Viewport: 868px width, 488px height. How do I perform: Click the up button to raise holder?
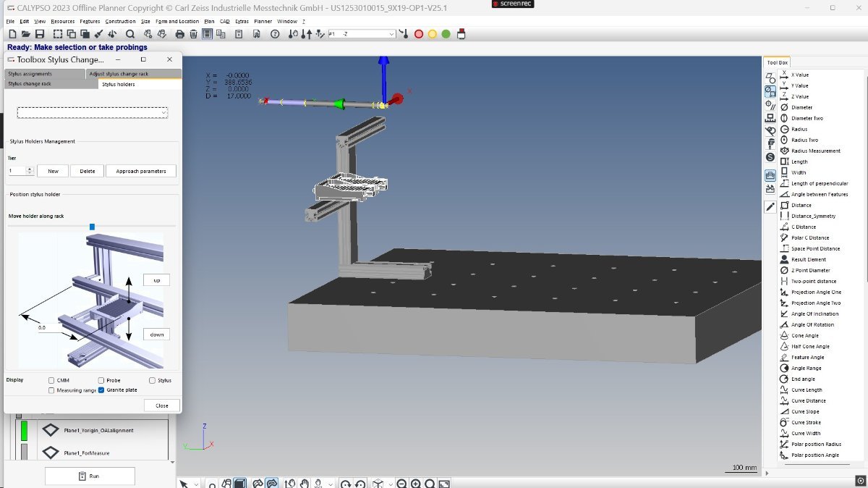point(156,279)
